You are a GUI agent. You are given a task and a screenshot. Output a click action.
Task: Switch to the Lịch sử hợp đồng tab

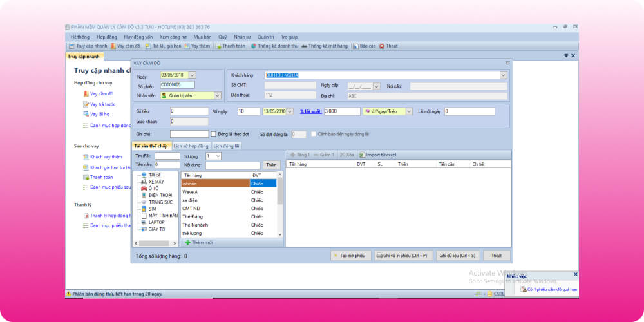(191, 146)
